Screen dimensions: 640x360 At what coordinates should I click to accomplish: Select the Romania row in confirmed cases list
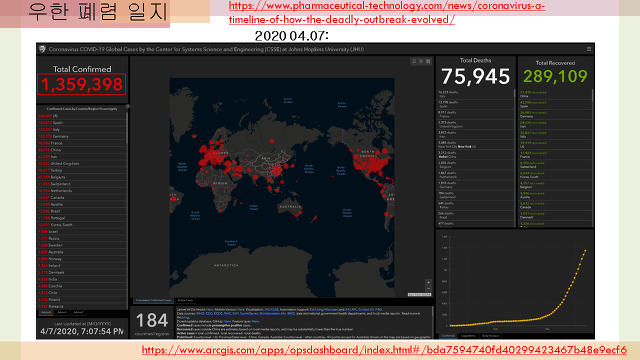(82, 307)
